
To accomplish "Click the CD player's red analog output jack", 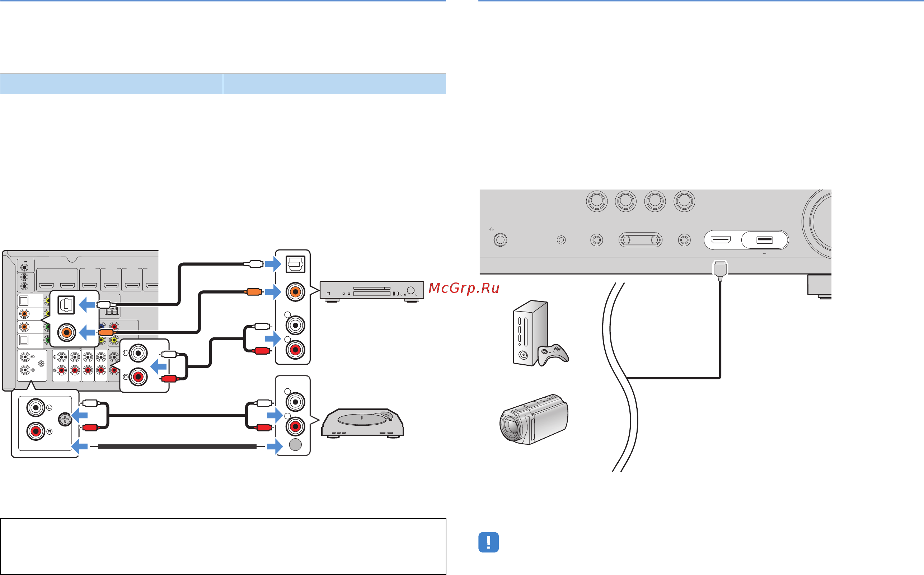I will (295, 350).
